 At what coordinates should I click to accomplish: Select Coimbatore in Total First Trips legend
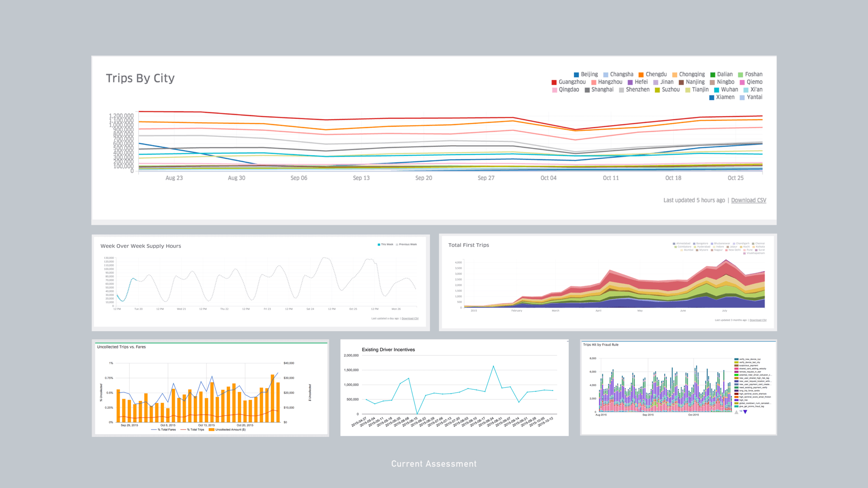point(683,247)
